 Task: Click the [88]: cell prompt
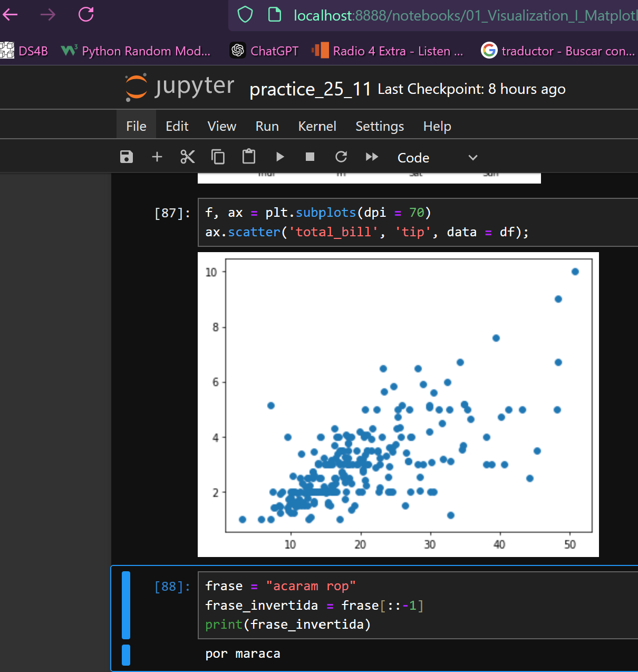pos(172,587)
